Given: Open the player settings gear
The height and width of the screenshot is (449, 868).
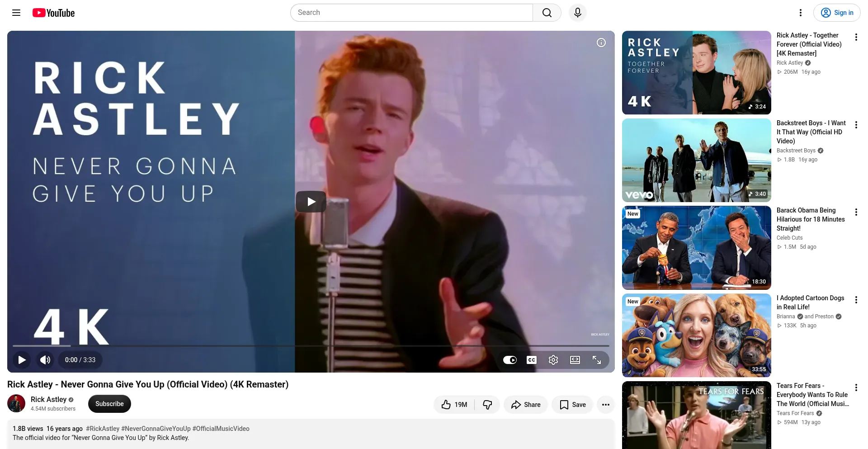Looking at the screenshot, I should pyautogui.click(x=553, y=360).
